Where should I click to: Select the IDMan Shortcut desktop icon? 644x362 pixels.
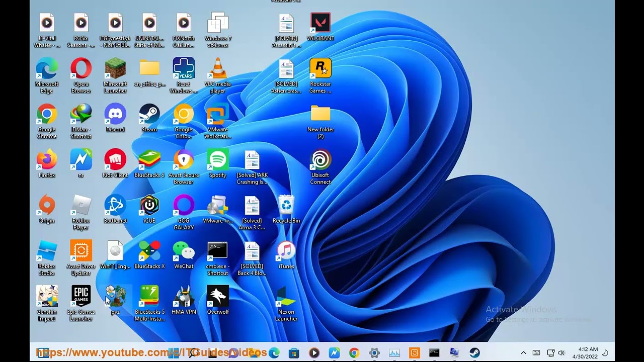coord(81,121)
